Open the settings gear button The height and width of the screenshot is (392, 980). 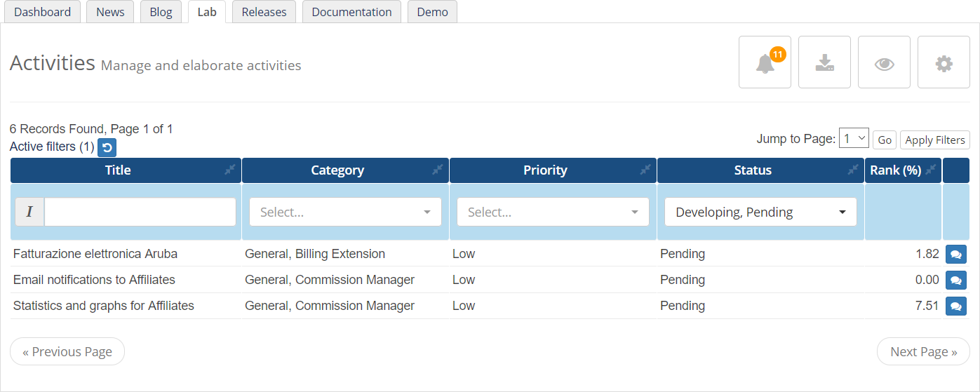[944, 62]
